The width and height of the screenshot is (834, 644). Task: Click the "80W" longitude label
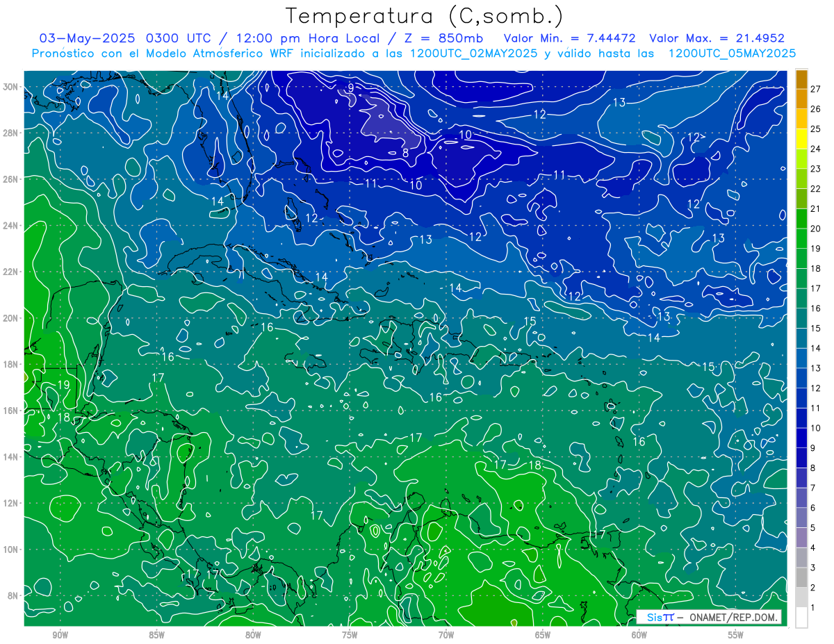253,635
